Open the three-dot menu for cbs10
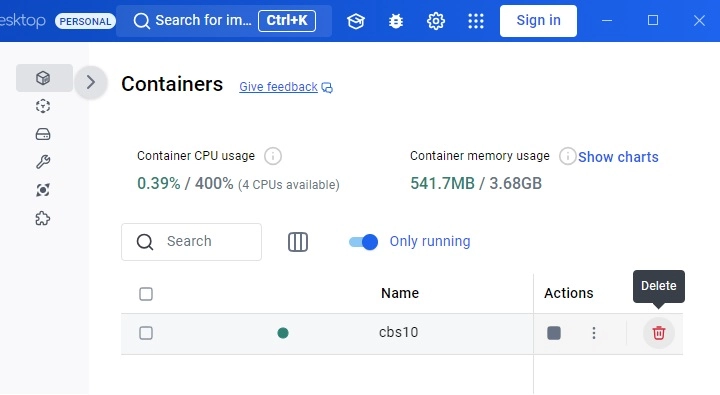Image resolution: width=720 pixels, height=395 pixels. (x=594, y=333)
